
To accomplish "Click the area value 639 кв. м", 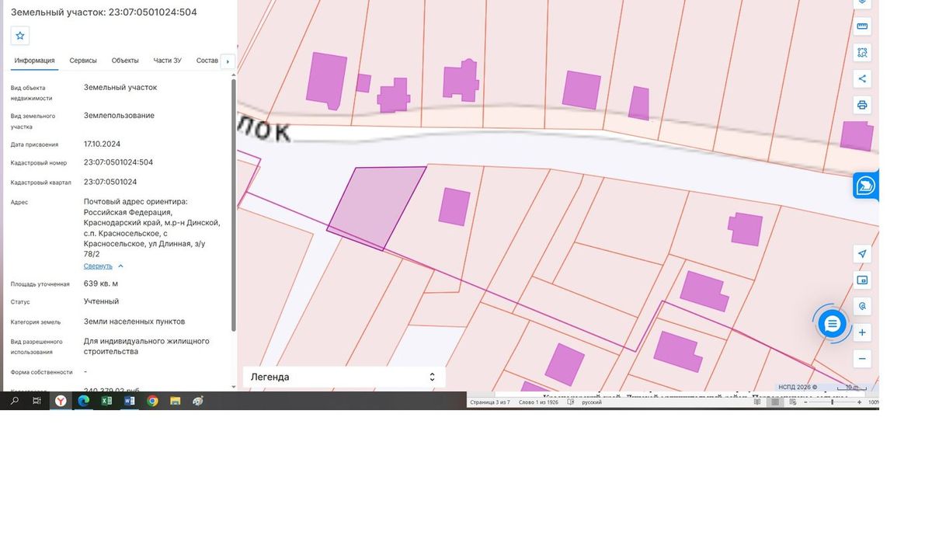I will click(101, 283).
